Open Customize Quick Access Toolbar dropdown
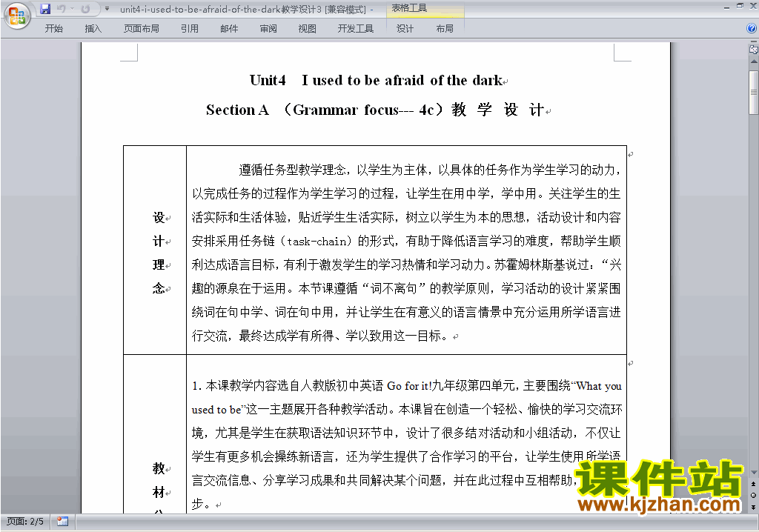Image resolution: width=759 pixels, height=532 pixels. tap(107, 9)
